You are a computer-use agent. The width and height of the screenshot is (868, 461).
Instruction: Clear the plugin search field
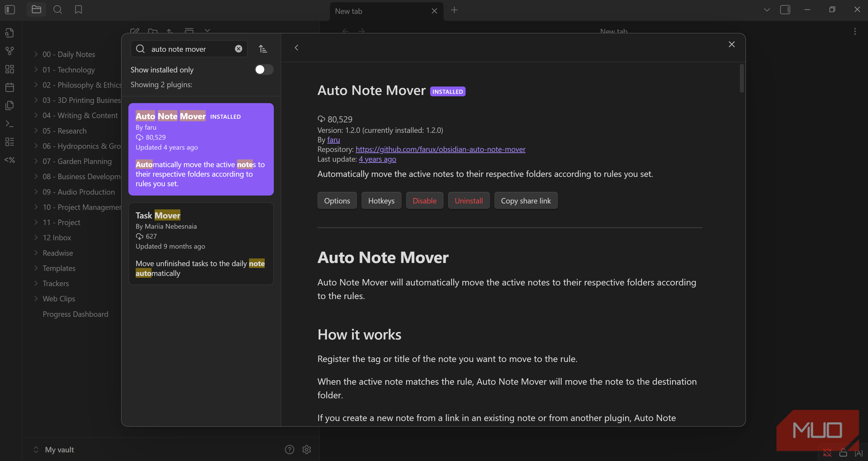tap(239, 49)
